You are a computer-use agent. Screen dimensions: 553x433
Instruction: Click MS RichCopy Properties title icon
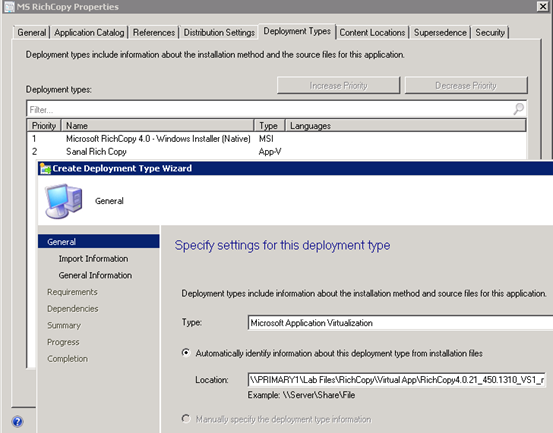coord(9,6)
